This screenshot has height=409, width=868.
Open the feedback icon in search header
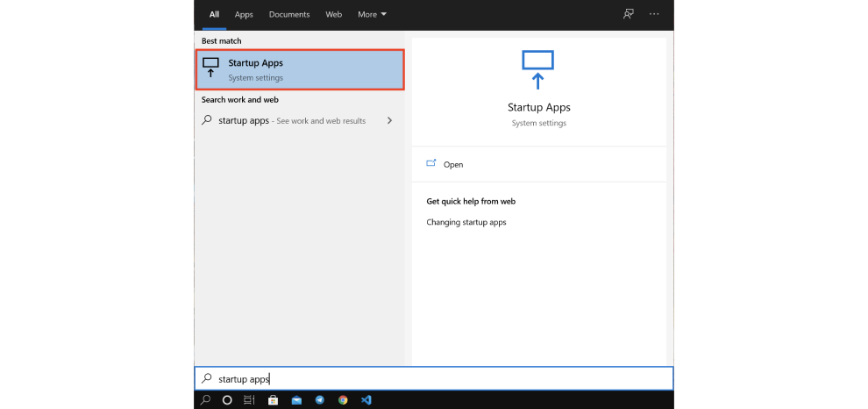628,14
